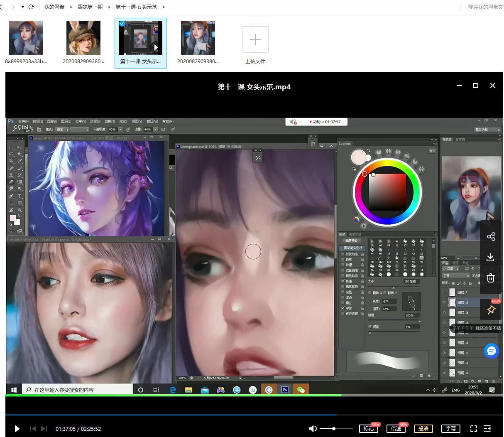Open the 上传文件 upload tile
504x437 pixels.
[255, 39]
